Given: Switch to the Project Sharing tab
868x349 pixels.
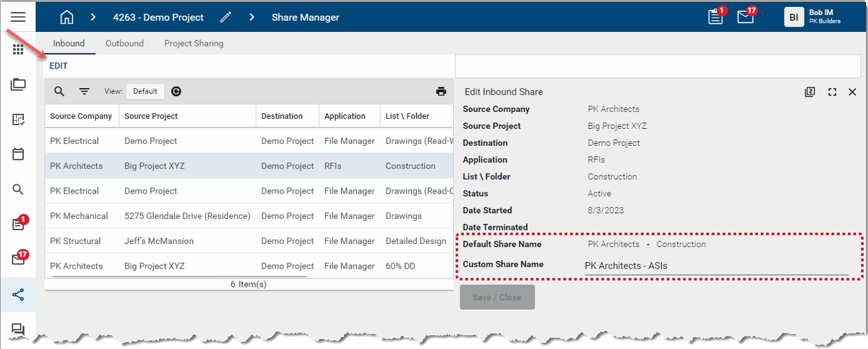Looking at the screenshot, I should click(x=194, y=43).
